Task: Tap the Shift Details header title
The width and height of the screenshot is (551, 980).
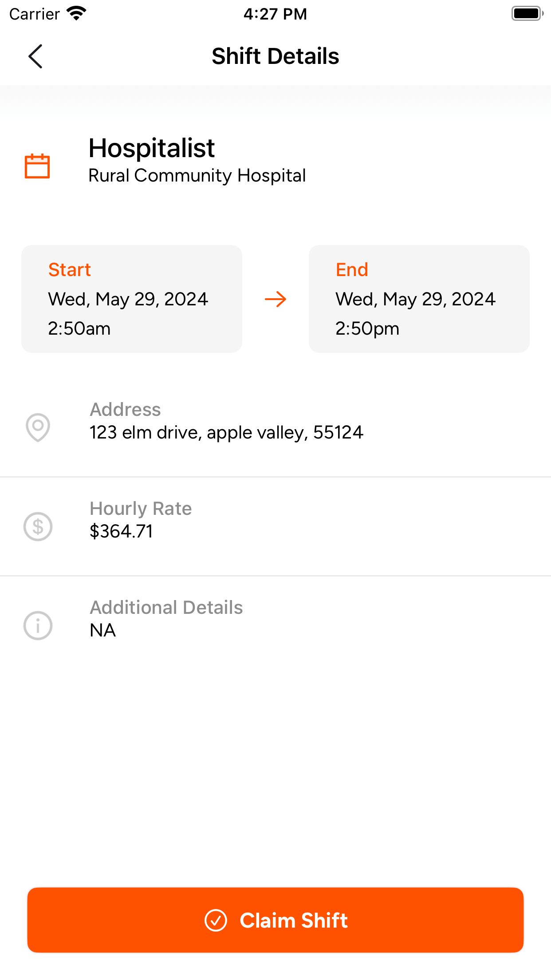Action: click(275, 56)
